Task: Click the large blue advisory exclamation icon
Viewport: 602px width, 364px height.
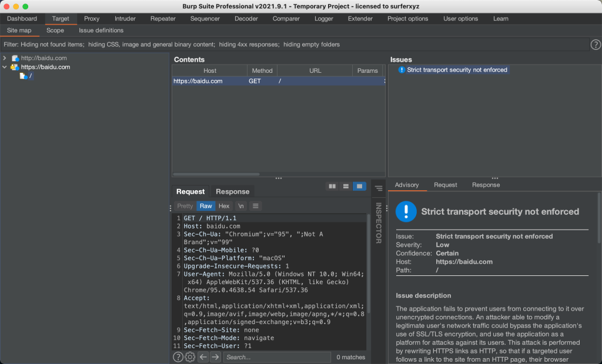Action: pos(406,212)
